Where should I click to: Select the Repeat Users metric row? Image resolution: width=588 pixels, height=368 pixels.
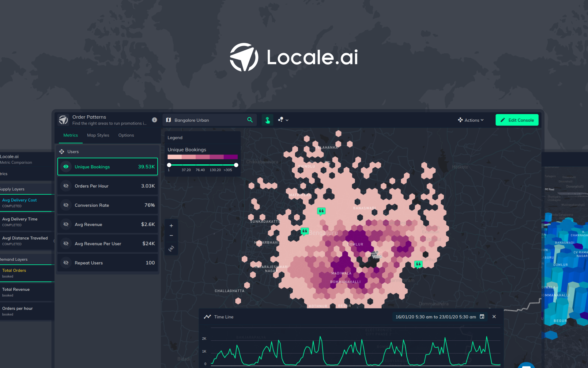[107, 263]
